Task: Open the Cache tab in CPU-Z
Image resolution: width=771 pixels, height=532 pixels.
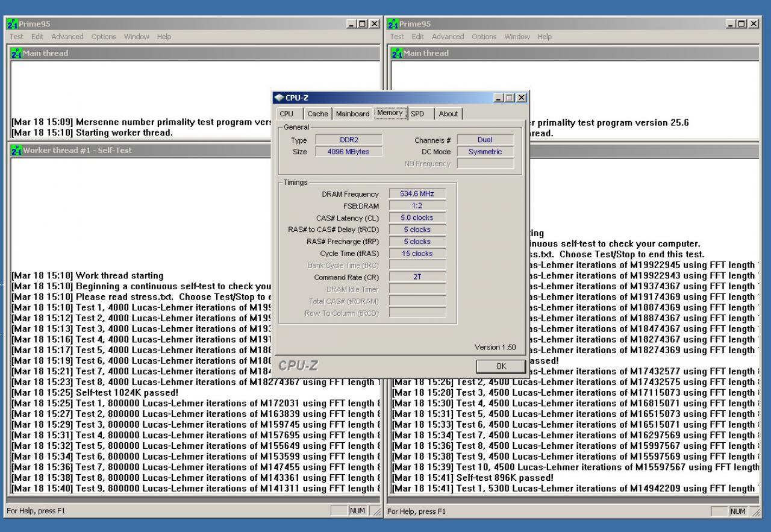Action: pos(317,114)
